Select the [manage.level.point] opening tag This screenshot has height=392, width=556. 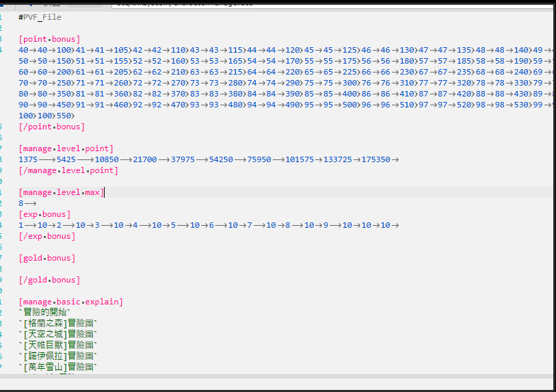[x=66, y=148]
